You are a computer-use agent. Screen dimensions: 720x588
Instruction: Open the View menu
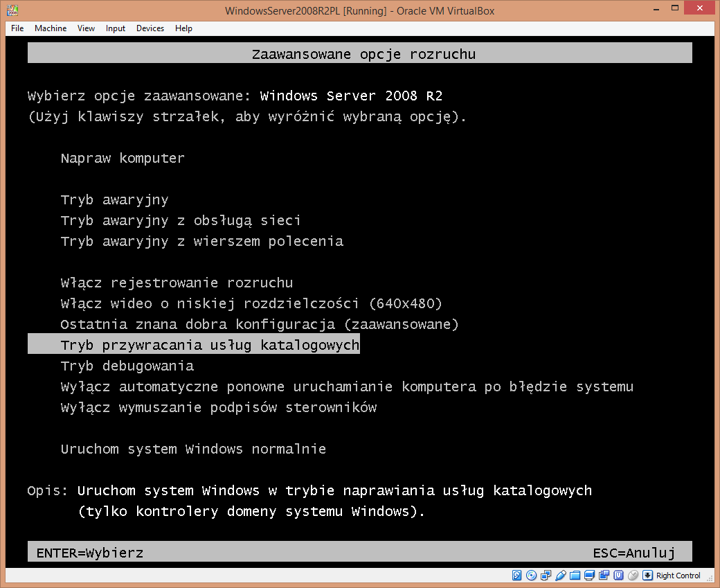click(86, 28)
